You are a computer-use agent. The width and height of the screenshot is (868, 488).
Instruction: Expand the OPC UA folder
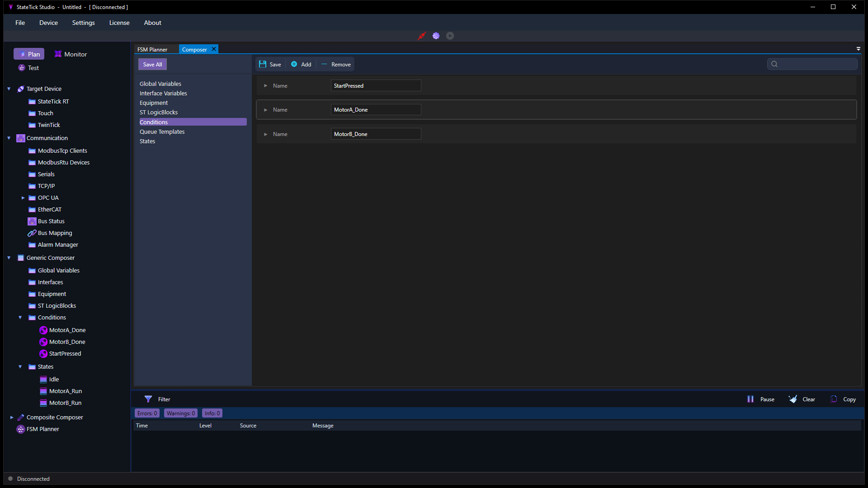click(23, 198)
